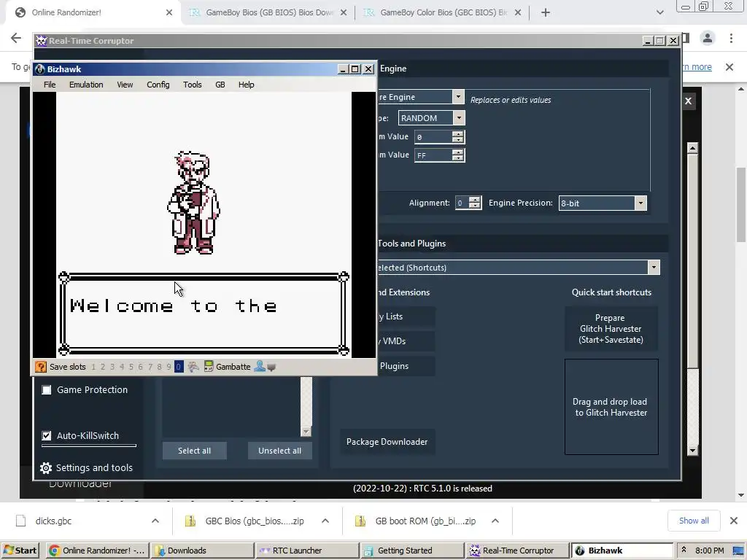The width and height of the screenshot is (747, 560).
Task: Click the dolphin icon in Bizhawk status bar
Action: point(193,367)
